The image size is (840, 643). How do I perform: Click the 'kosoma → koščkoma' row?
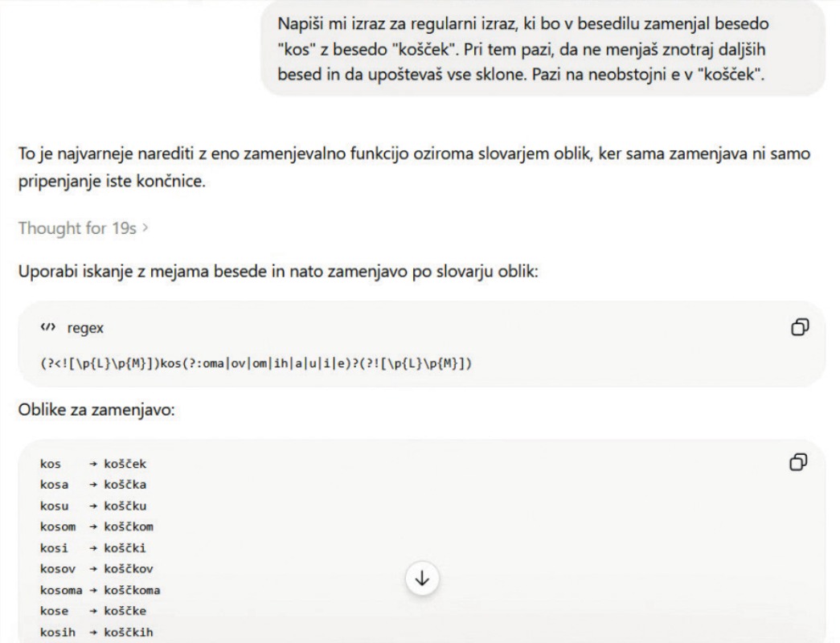point(100,591)
